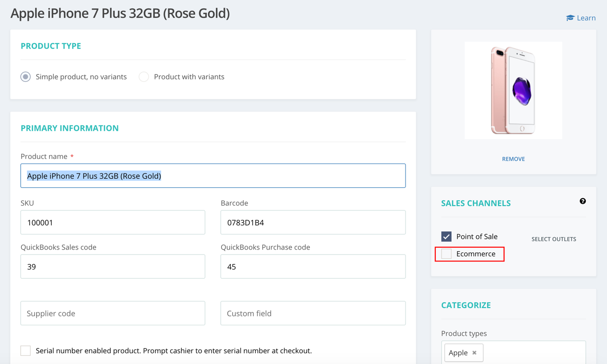Screen dimensions: 607x364
Task: Click the QuickBooks Sales code field
Action: point(113,266)
